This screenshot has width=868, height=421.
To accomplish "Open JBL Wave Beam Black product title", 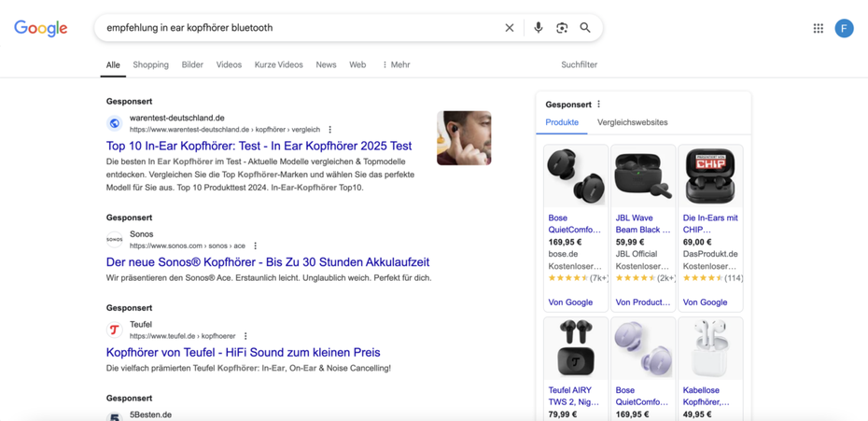I will (643, 224).
